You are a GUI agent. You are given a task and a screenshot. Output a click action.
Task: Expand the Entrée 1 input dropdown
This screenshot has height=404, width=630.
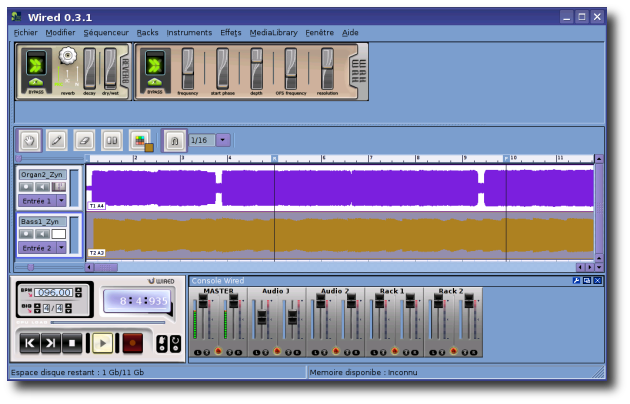61,201
